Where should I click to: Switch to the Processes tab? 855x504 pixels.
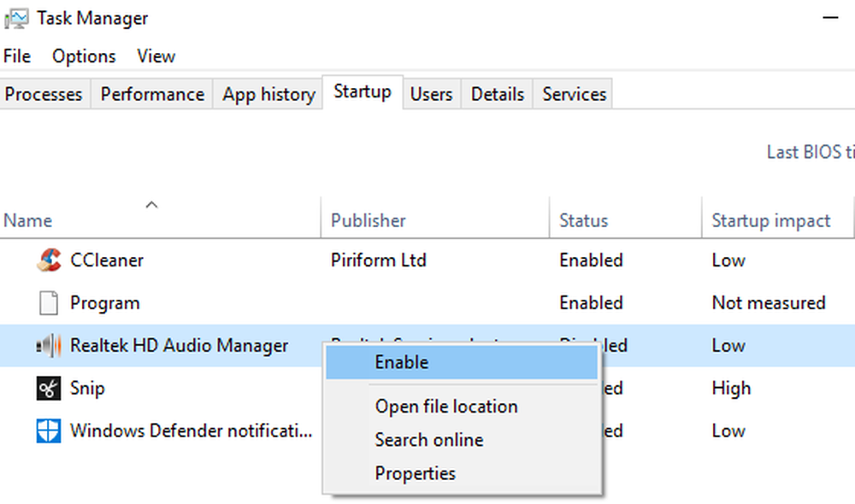tap(44, 94)
